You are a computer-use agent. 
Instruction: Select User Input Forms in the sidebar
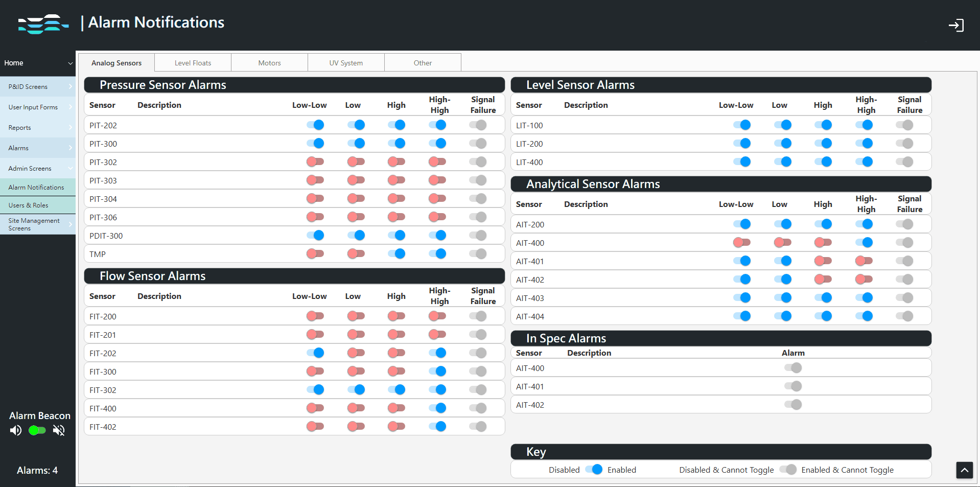32,107
